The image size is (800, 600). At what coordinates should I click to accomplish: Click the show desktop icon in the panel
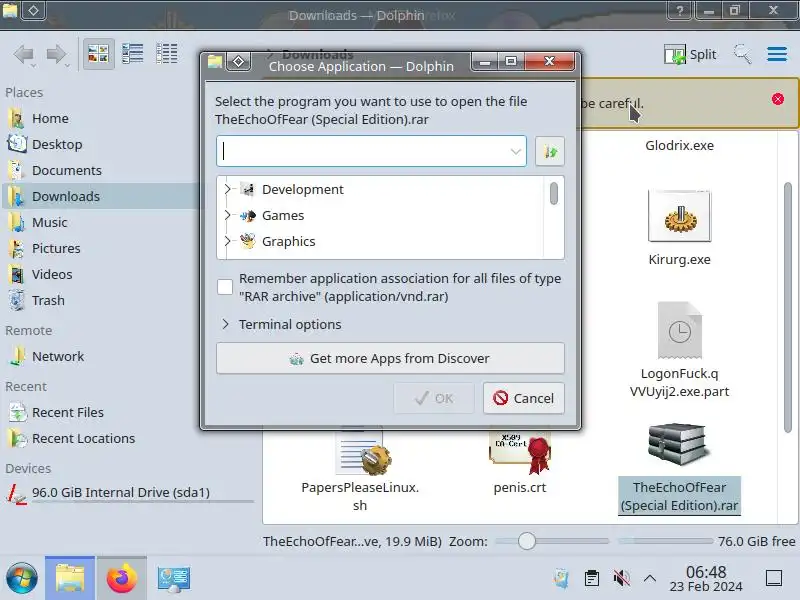(773, 579)
